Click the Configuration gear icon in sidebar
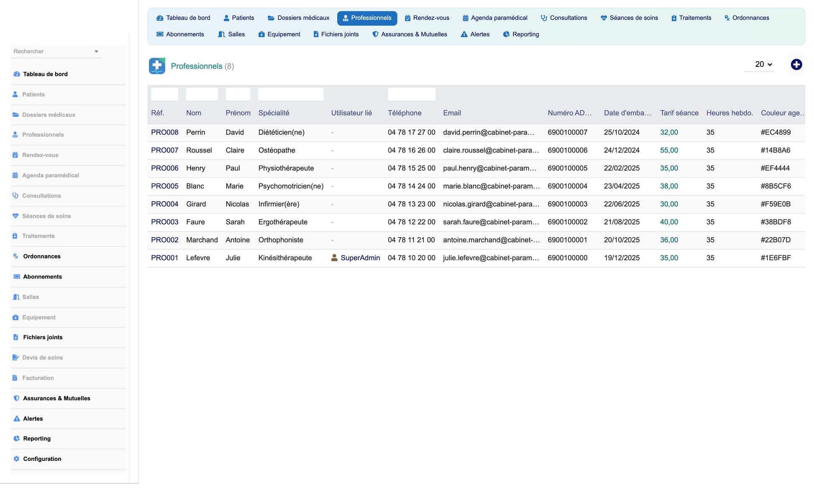The image size is (814, 504). (x=16, y=459)
